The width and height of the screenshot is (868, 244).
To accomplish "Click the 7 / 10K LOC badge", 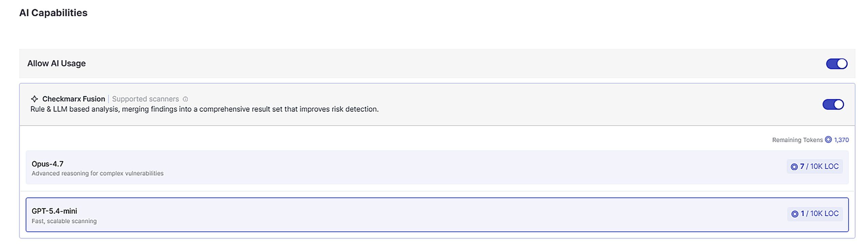I will (x=814, y=167).
